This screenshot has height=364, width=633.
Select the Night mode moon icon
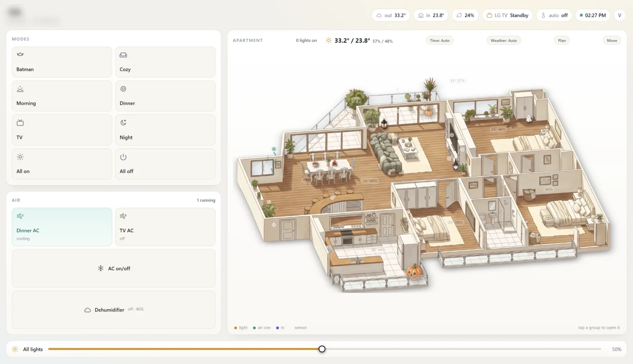coord(123,123)
